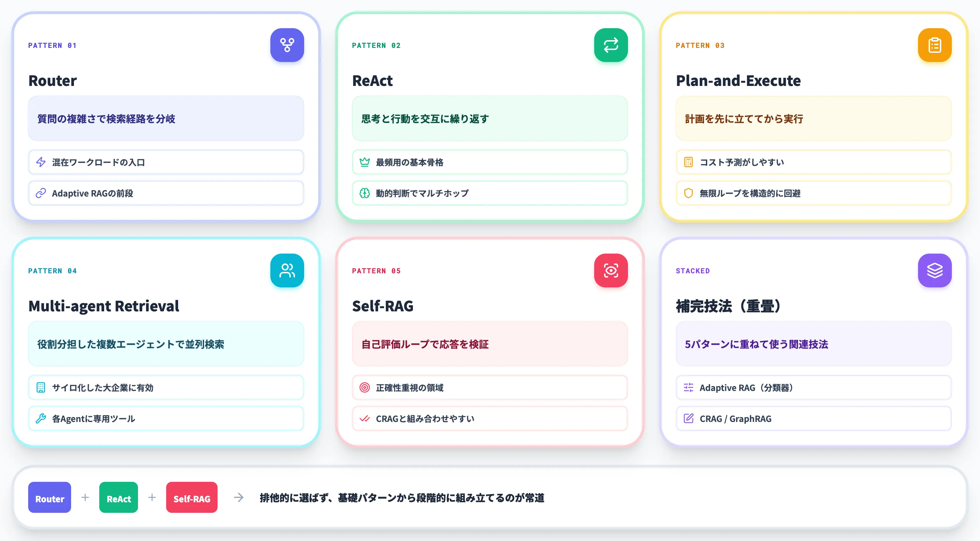
Task: Select the 混在ワークロードの入口 item
Action: [166, 162]
